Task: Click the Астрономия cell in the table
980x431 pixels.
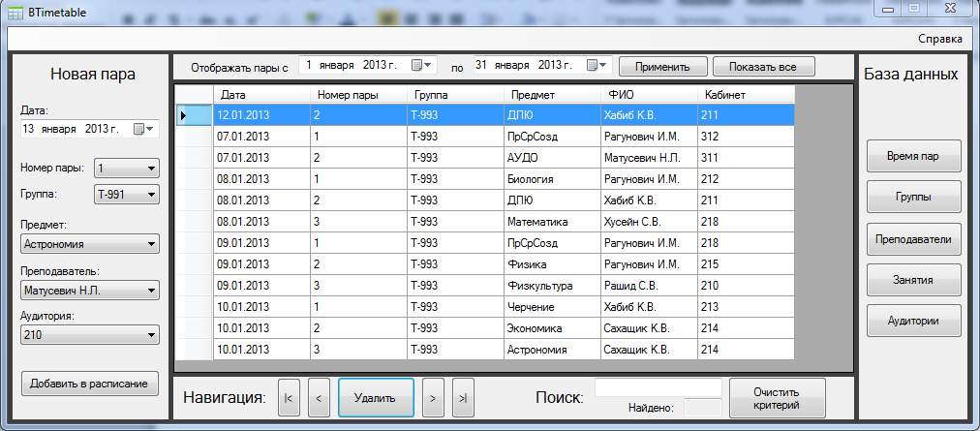Action: (x=553, y=350)
